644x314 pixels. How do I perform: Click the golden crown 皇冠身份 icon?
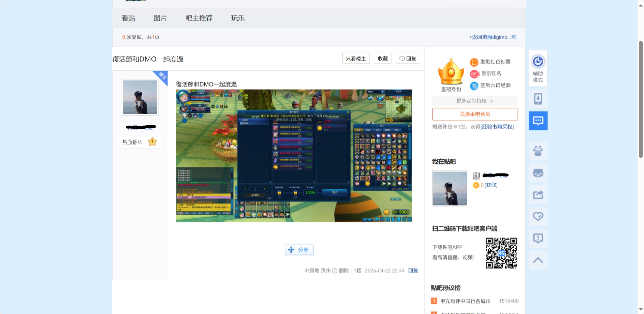point(451,71)
